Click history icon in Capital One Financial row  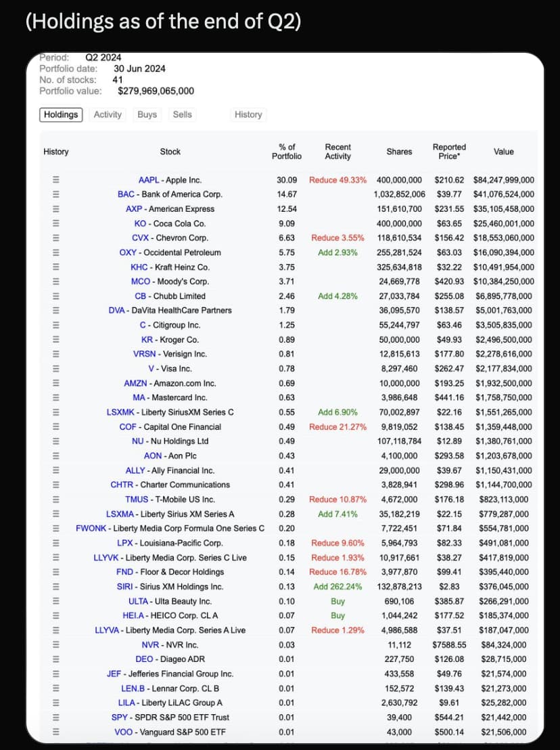pyautogui.click(x=56, y=426)
